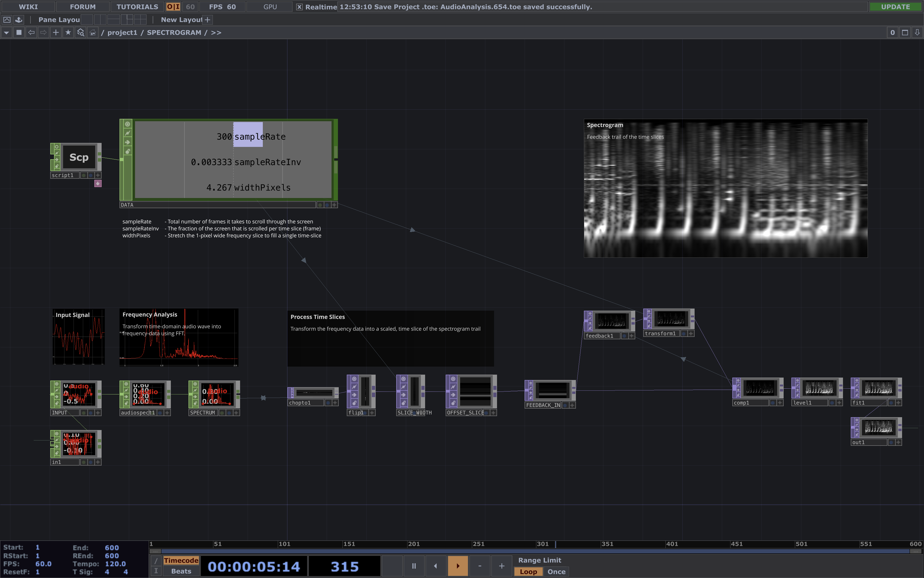Open the WIKI menu item
Viewport: 924px width, 578px height.
coord(28,7)
